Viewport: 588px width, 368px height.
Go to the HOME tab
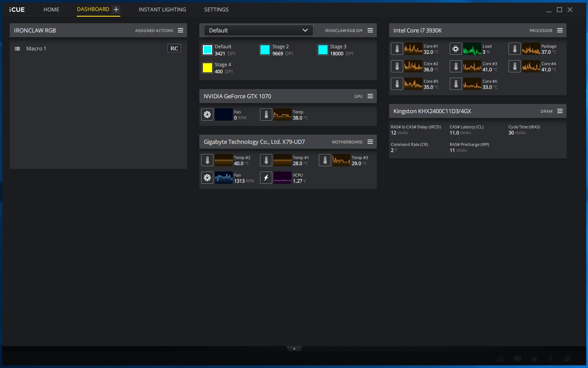51,10
